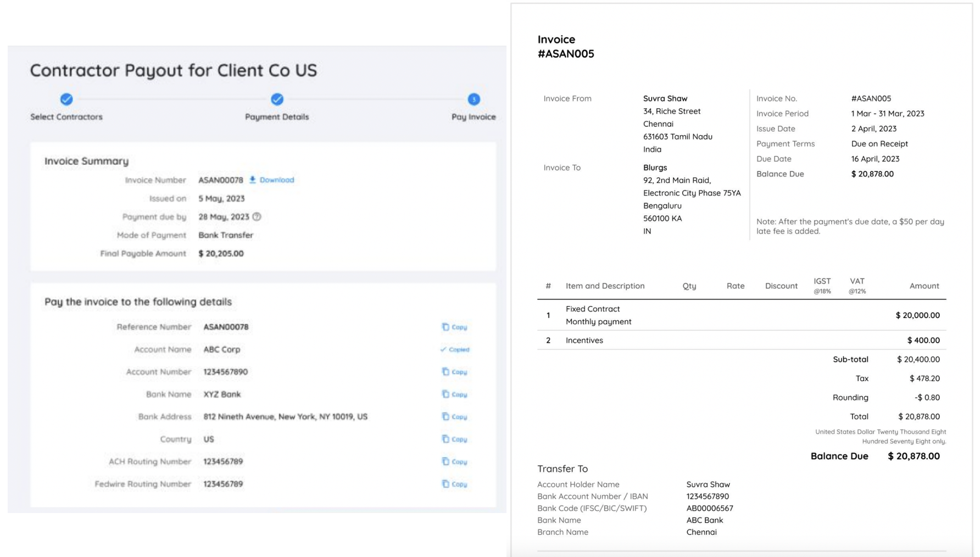Copy the ACH Routing Number

tap(454, 462)
